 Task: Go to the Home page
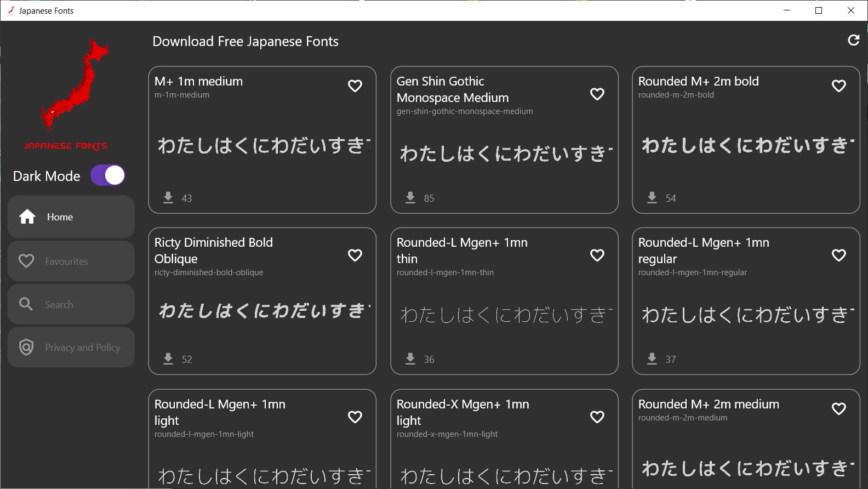tap(71, 217)
